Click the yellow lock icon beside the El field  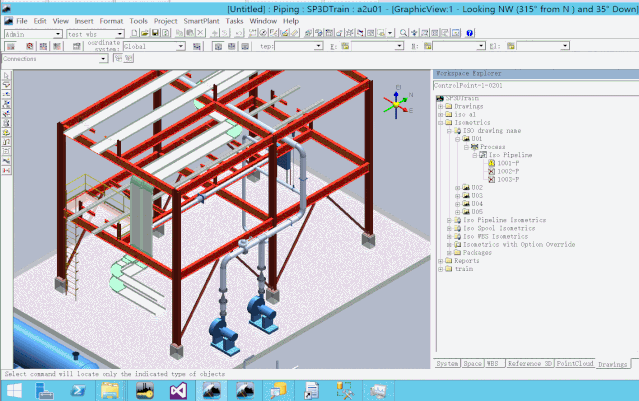[x=511, y=46]
